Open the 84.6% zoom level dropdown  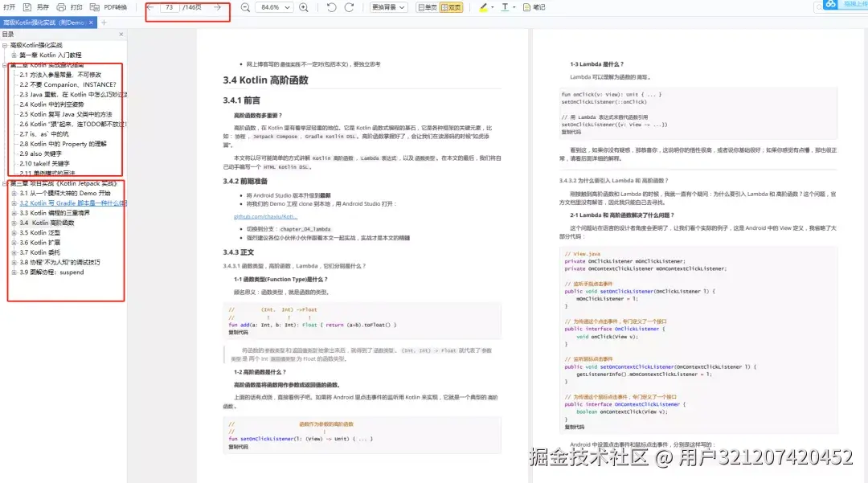275,7
